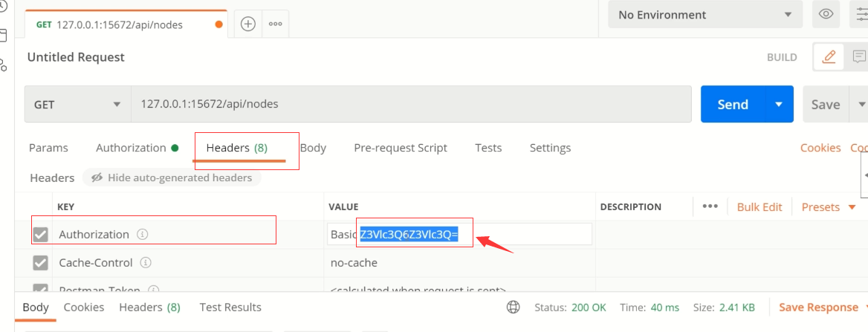Uncheck the Authorization header checkbox
This screenshot has height=332, width=868.
40,235
